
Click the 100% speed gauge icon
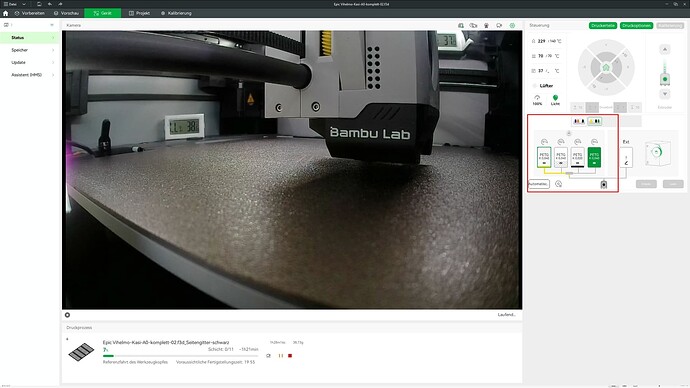(537, 100)
